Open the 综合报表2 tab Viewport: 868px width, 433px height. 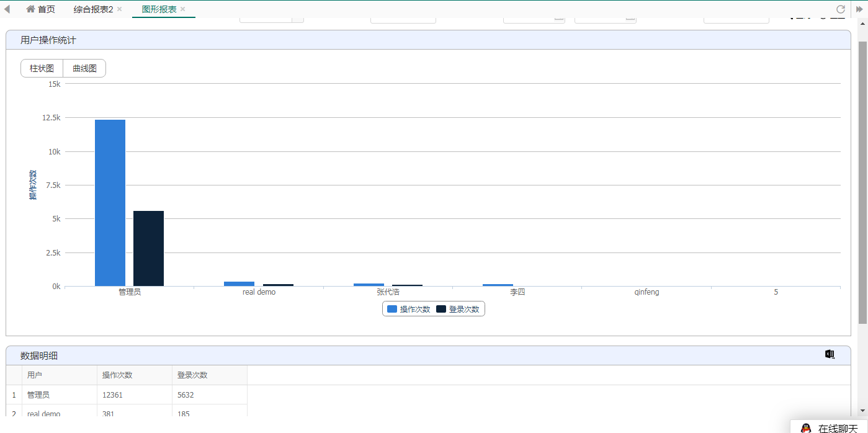tap(93, 9)
